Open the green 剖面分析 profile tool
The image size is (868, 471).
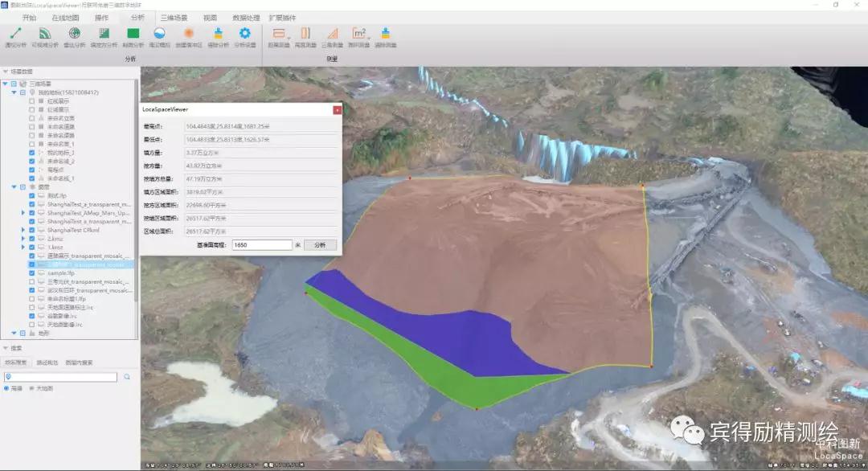click(x=133, y=34)
